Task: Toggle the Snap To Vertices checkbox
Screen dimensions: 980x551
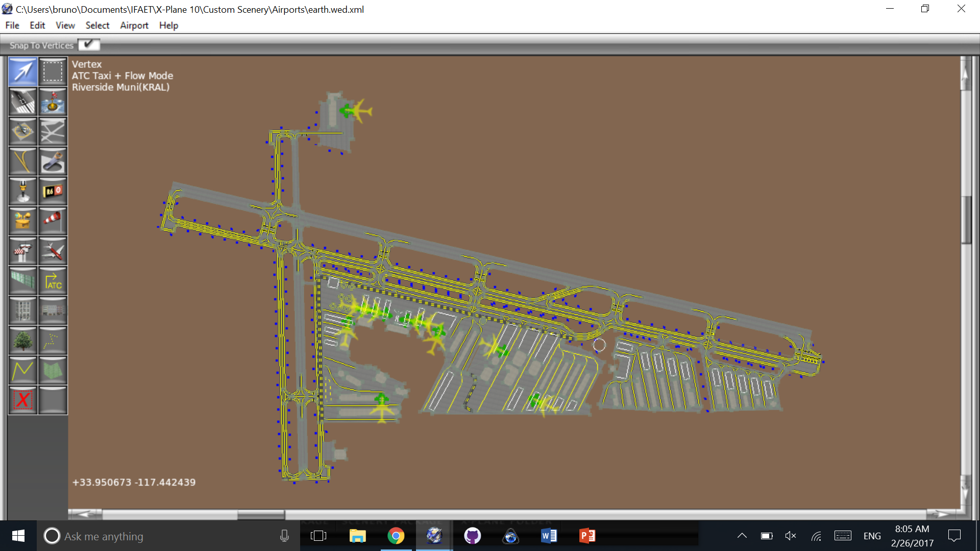Action: pos(89,45)
